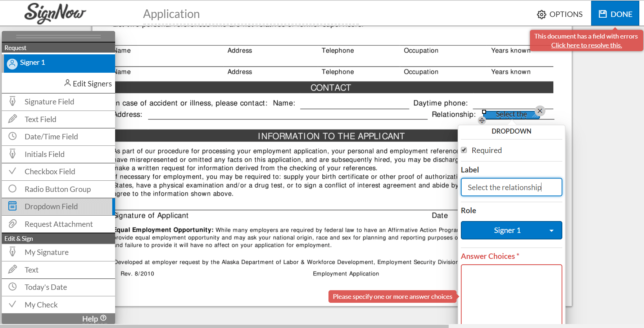Click the 'Edit & Sign' section header
Image resolution: width=644 pixels, height=328 pixels.
click(x=58, y=239)
